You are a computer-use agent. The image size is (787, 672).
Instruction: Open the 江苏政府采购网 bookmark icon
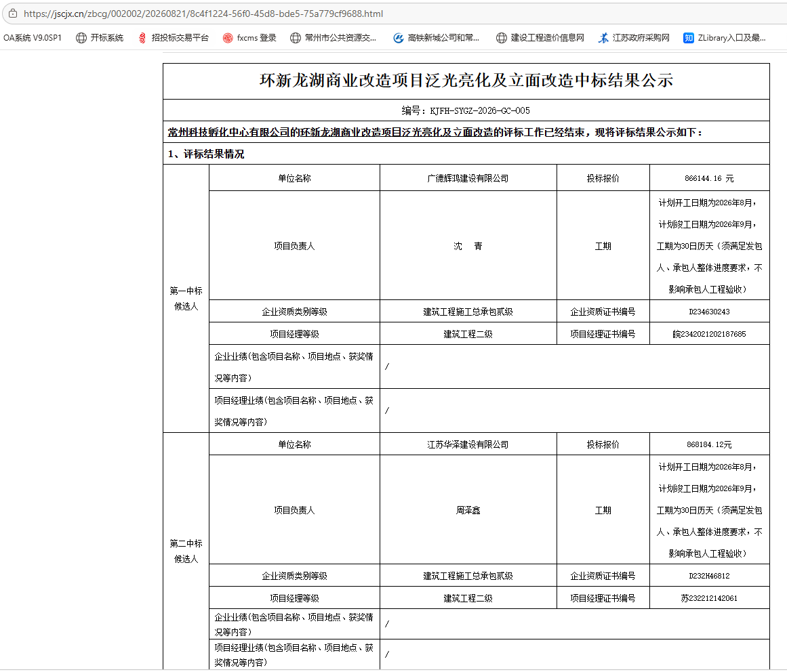click(x=603, y=38)
